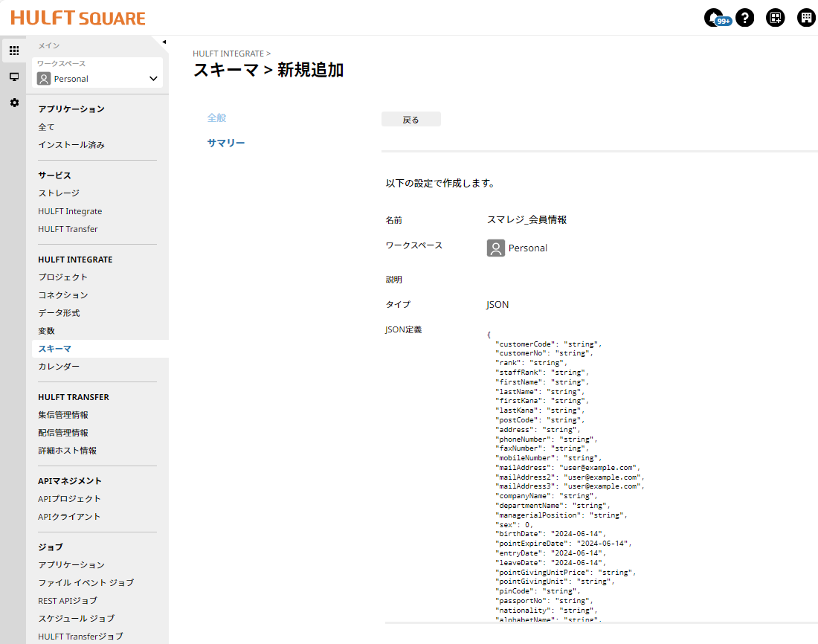Open HULFT Transfer service
Image resolution: width=818 pixels, height=644 pixels.
pyautogui.click(x=68, y=229)
